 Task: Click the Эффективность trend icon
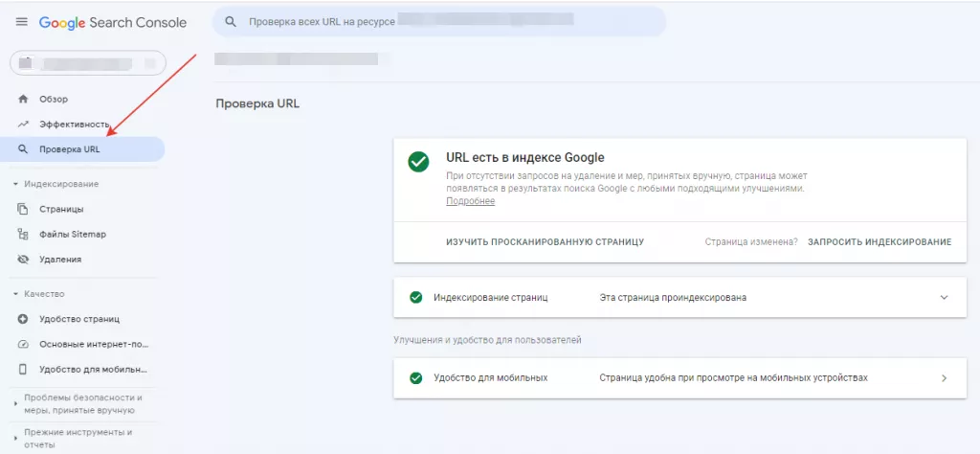pyautogui.click(x=23, y=124)
